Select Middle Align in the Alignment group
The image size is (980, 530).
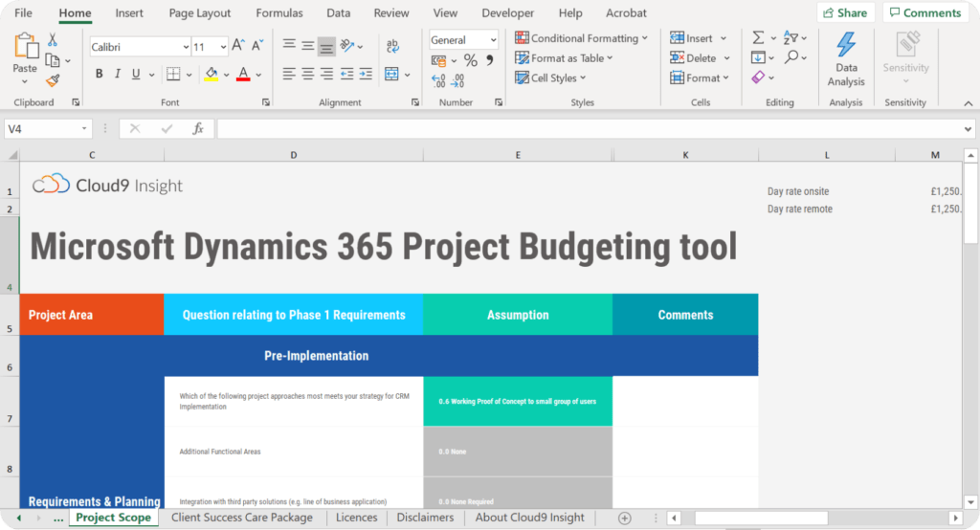(x=307, y=46)
